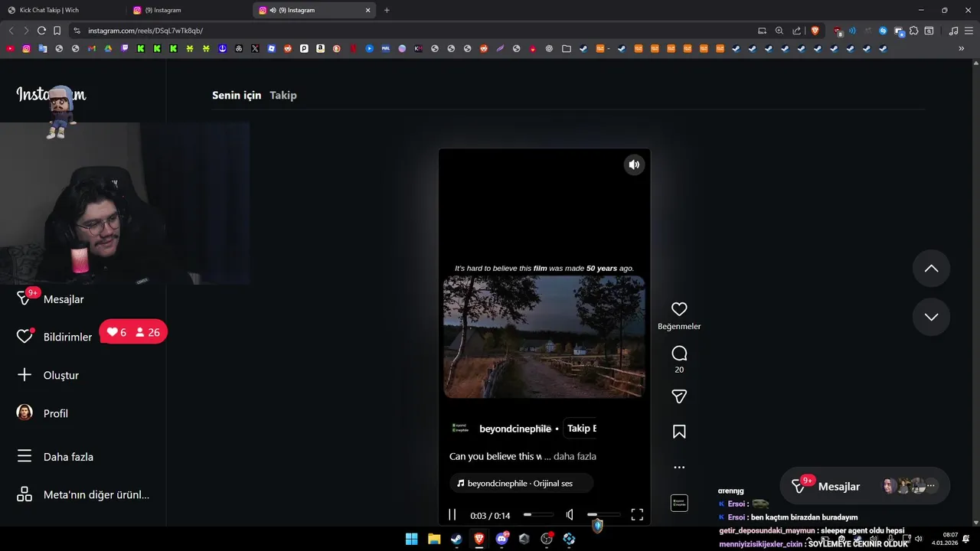Click the reel video scene thumbnail
This screenshot has width=980, height=551.
tap(544, 337)
